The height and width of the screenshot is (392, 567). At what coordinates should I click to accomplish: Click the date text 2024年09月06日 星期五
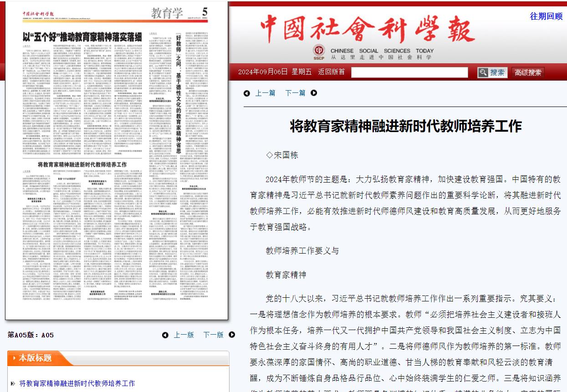pos(275,72)
